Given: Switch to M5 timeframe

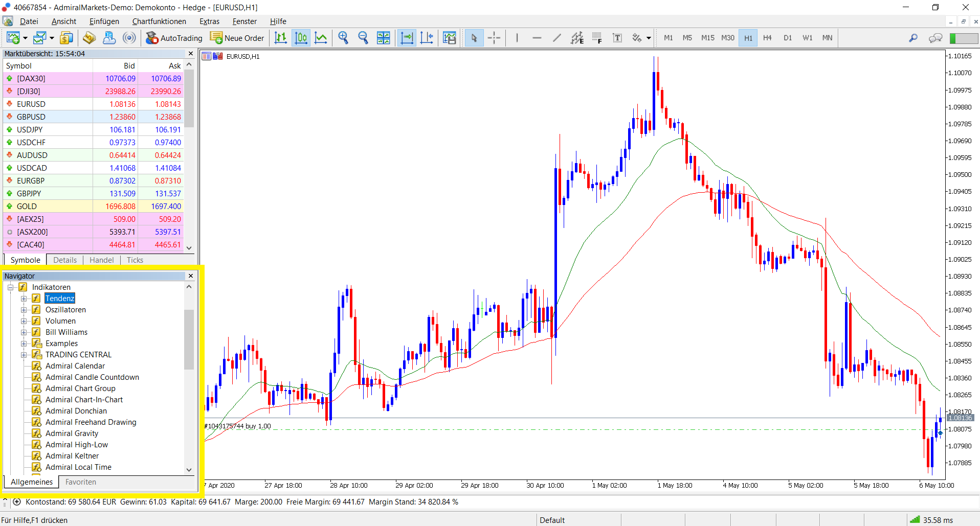Looking at the screenshot, I should click(x=687, y=38).
